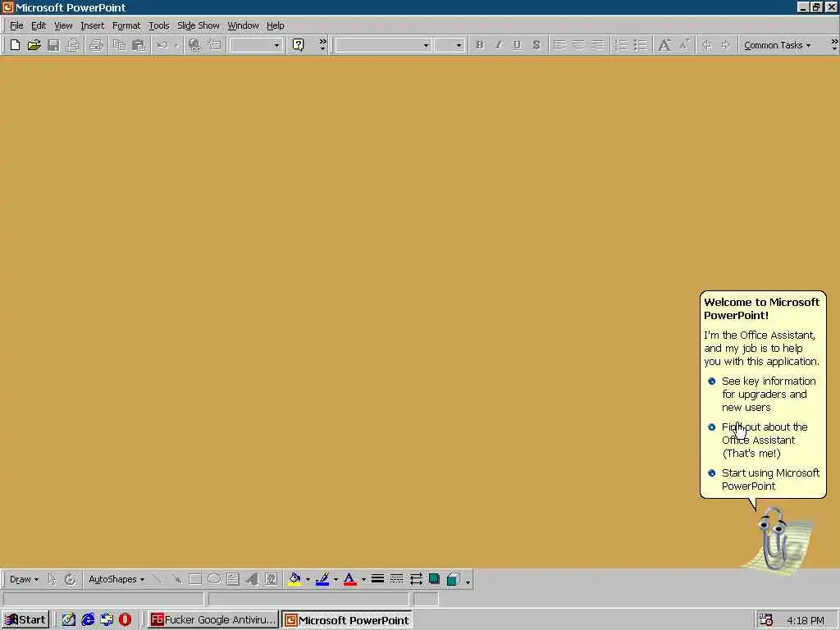Expand the Common Tasks dropdown
This screenshot has width=840, height=630.
778,45
